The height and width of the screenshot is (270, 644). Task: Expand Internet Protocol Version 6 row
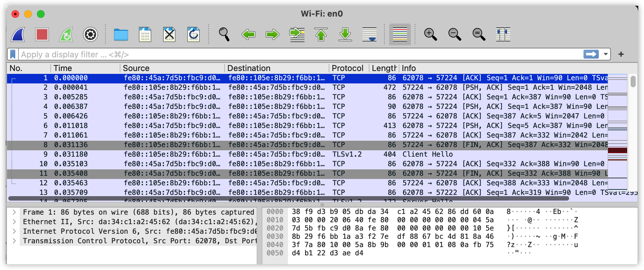[x=14, y=231]
